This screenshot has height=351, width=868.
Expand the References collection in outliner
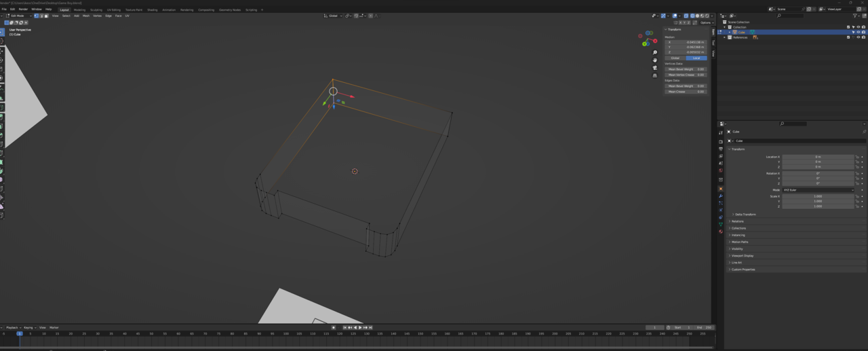tap(724, 37)
